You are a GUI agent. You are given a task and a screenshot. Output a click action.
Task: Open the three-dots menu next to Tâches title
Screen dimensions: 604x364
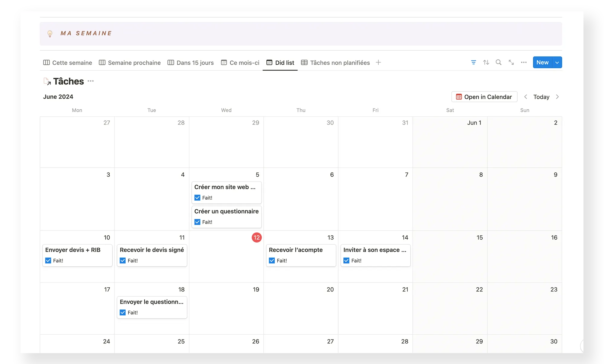tap(91, 81)
